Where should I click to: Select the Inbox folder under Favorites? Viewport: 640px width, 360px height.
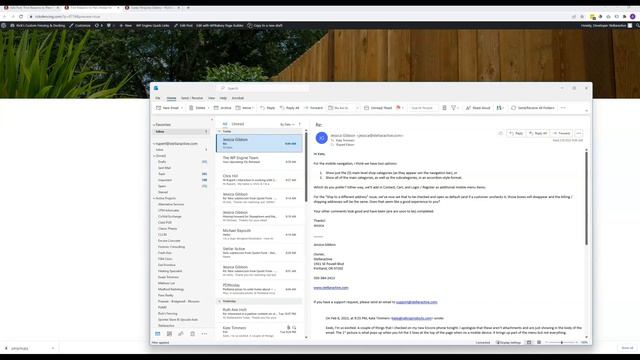[x=181, y=131]
